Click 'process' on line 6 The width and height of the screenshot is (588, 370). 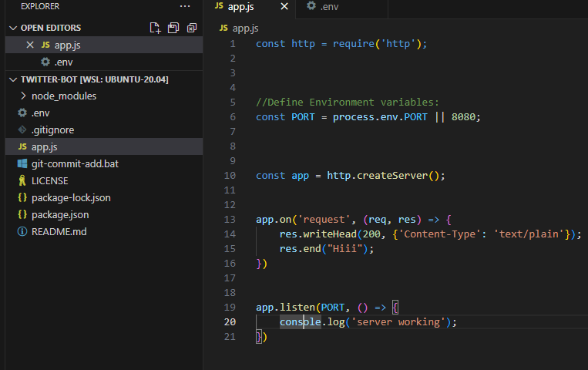tap(354, 117)
